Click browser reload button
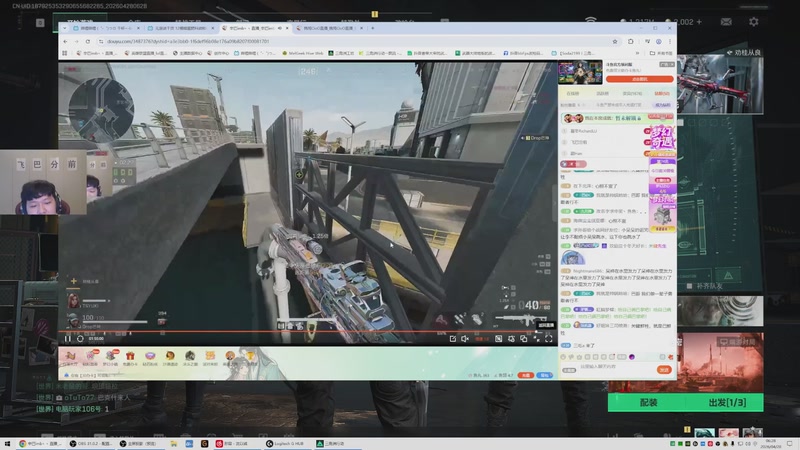The width and height of the screenshot is (800, 450). (88, 41)
